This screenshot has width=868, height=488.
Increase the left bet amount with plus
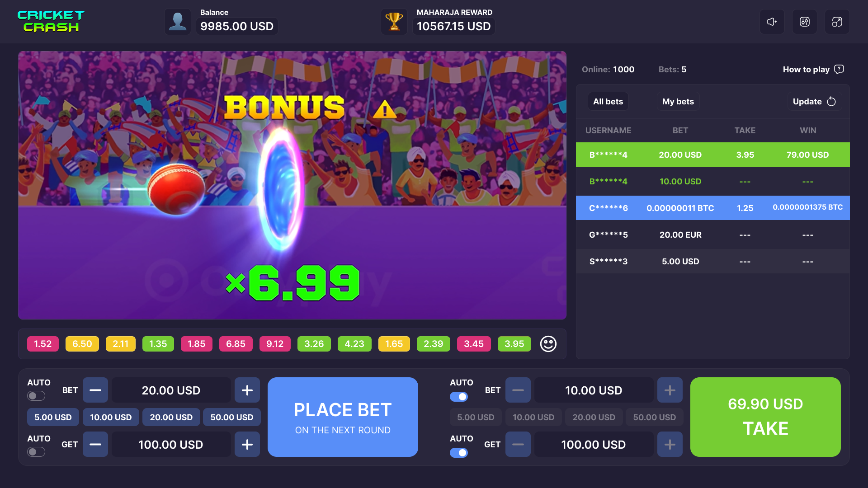pos(247,390)
